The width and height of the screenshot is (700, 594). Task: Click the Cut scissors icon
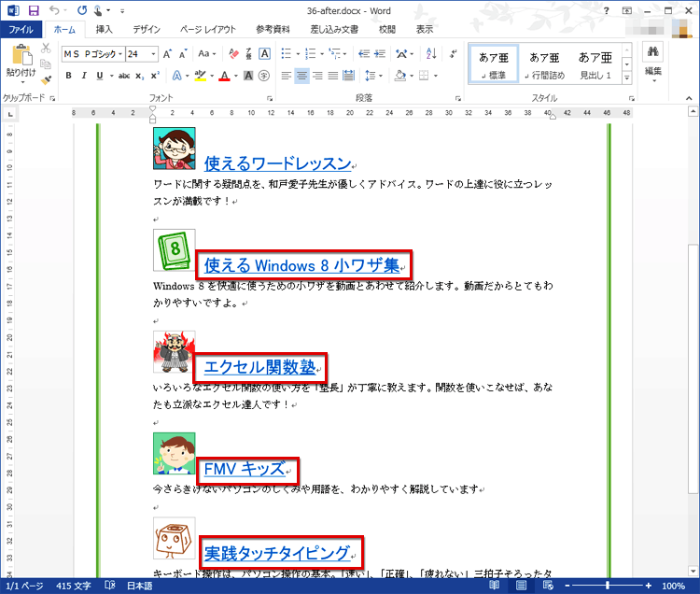[46, 48]
